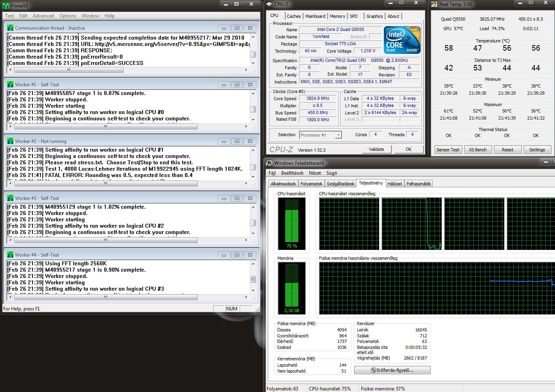Click the Prime95 title bar icon
Viewport: 555px width, 392px height.
pyautogui.click(x=5, y=6)
